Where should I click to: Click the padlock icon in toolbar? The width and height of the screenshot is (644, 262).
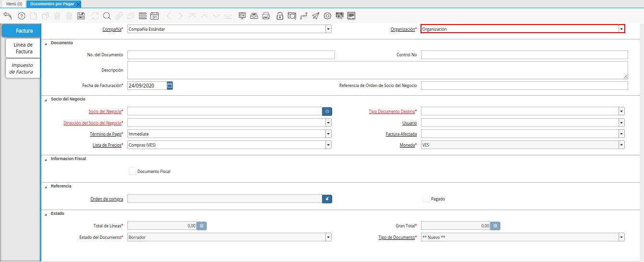pyautogui.click(x=280, y=16)
